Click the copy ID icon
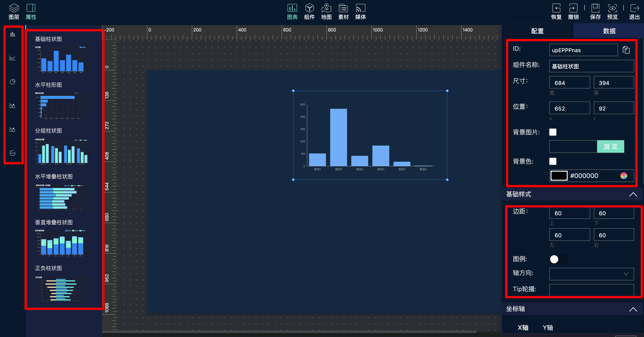 (626, 50)
